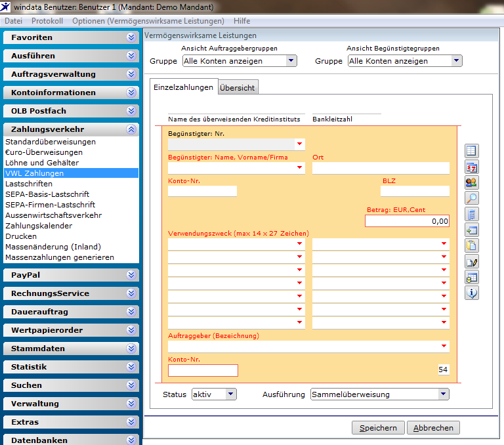Expand the Datenbanken section chevron
The height and width of the screenshot is (445, 504).
tap(131, 440)
